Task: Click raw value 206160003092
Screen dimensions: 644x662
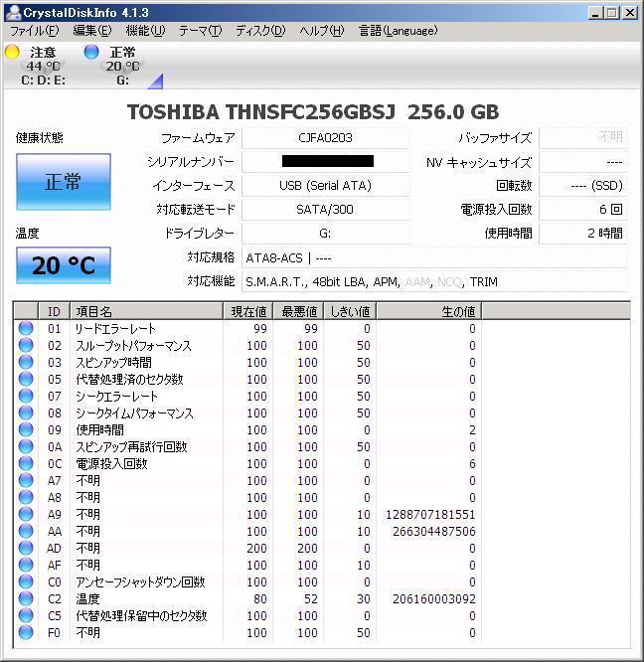Action: 434,598
